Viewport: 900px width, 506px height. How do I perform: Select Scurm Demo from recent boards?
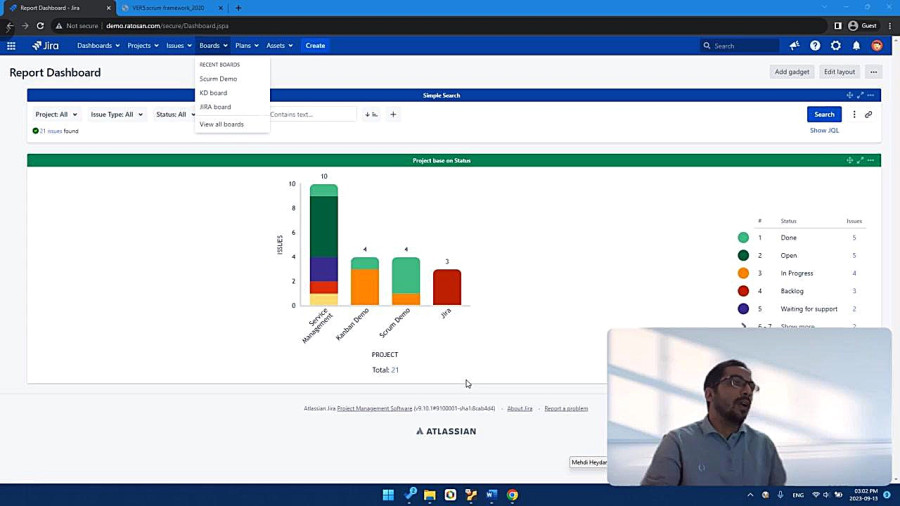coord(218,79)
